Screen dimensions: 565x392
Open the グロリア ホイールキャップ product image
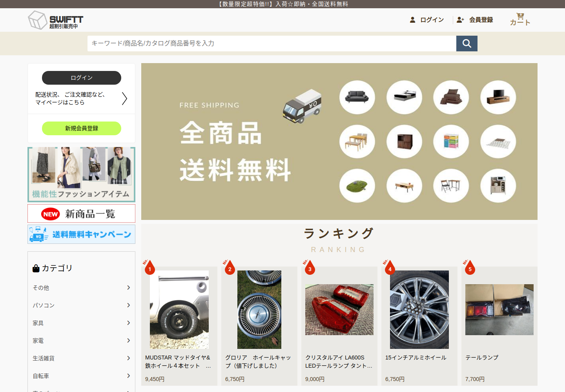259,310
